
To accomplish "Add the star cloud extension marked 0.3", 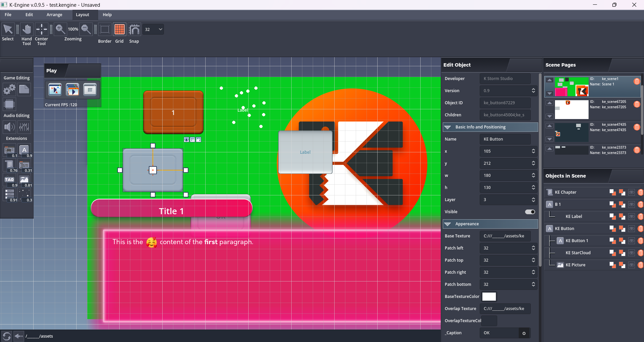I will [x=25, y=195].
